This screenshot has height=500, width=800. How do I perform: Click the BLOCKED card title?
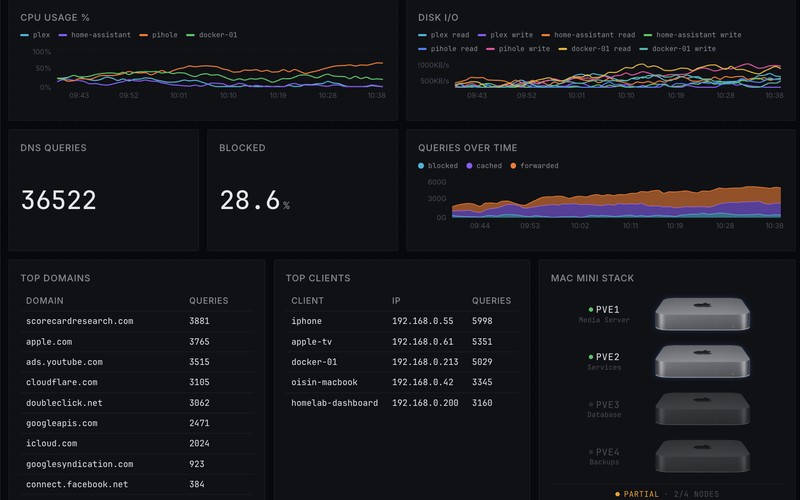[242, 148]
